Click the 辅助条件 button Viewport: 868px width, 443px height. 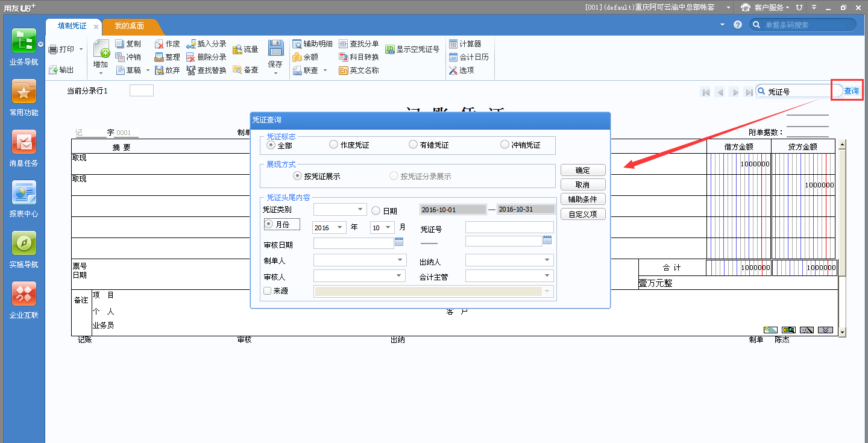[582, 200]
